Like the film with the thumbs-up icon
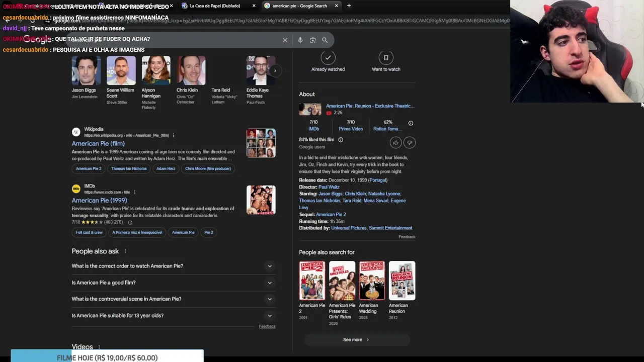 click(x=395, y=143)
